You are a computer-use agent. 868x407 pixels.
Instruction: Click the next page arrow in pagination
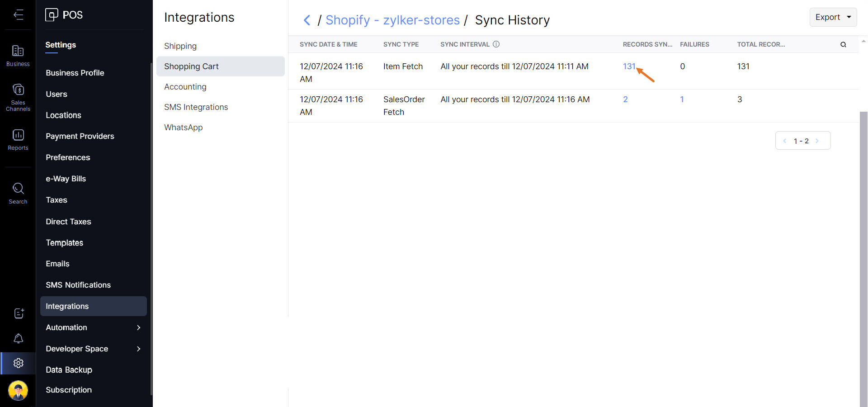click(817, 141)
